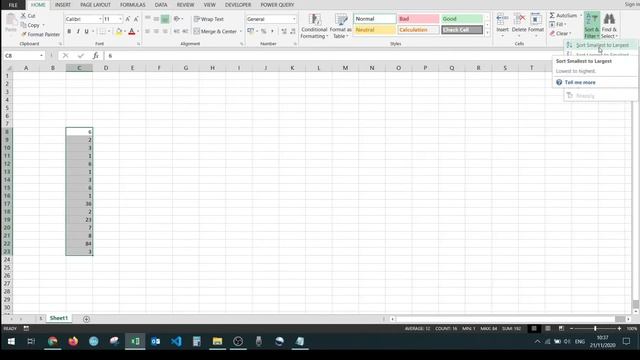This screenshot has height=360, width=640.
Task: Open Format as Table gallery
Action: (x=340, y=26)
